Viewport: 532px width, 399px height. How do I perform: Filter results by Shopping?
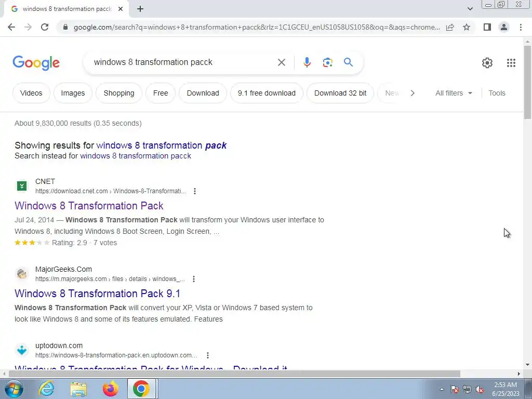point(119,93)
